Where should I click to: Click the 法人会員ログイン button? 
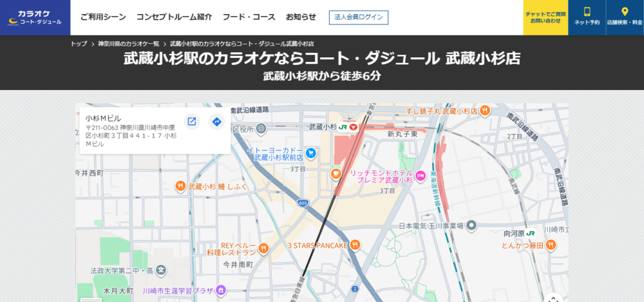click(x=359, y=17)
